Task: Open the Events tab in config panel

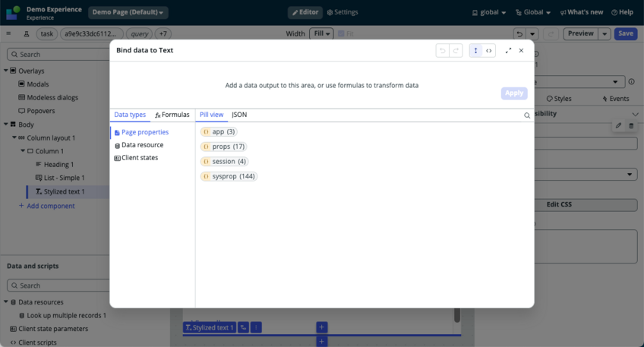Action: tap(616, 99)
